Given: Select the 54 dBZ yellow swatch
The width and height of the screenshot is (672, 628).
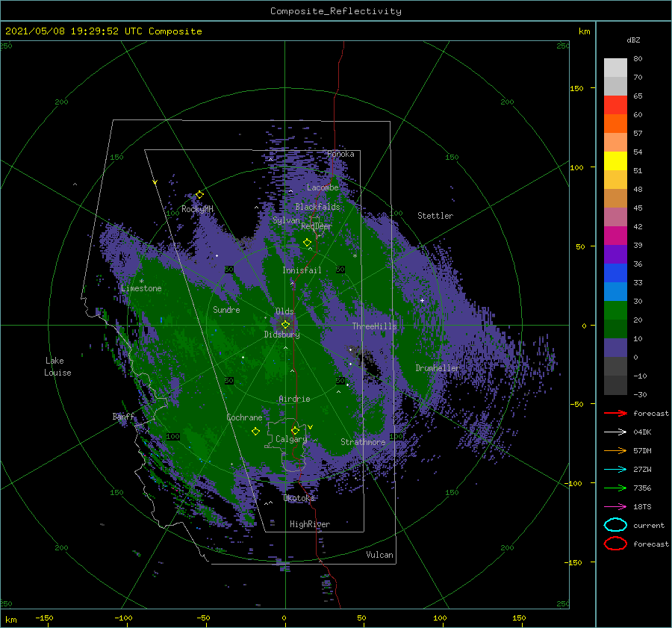Looking at the screenshot, I should 615,161.
